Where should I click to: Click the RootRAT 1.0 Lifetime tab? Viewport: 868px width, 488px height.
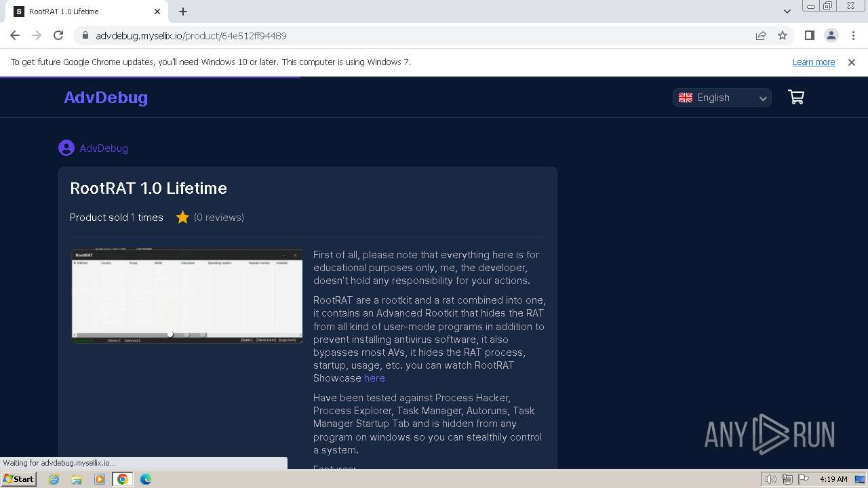tap(87, 12)
